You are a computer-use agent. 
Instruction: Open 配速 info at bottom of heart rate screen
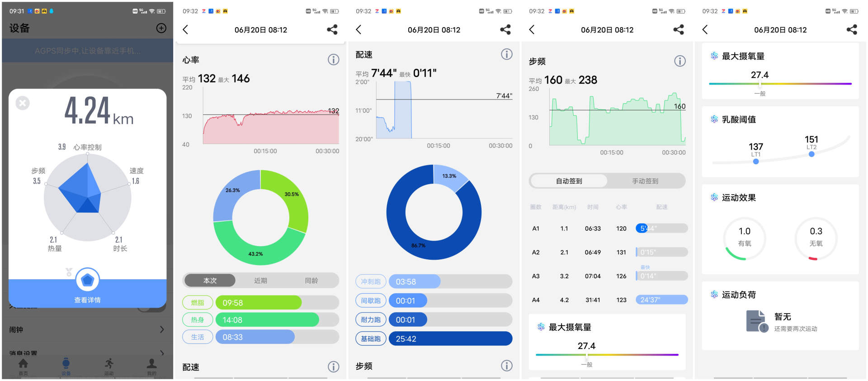333,367
